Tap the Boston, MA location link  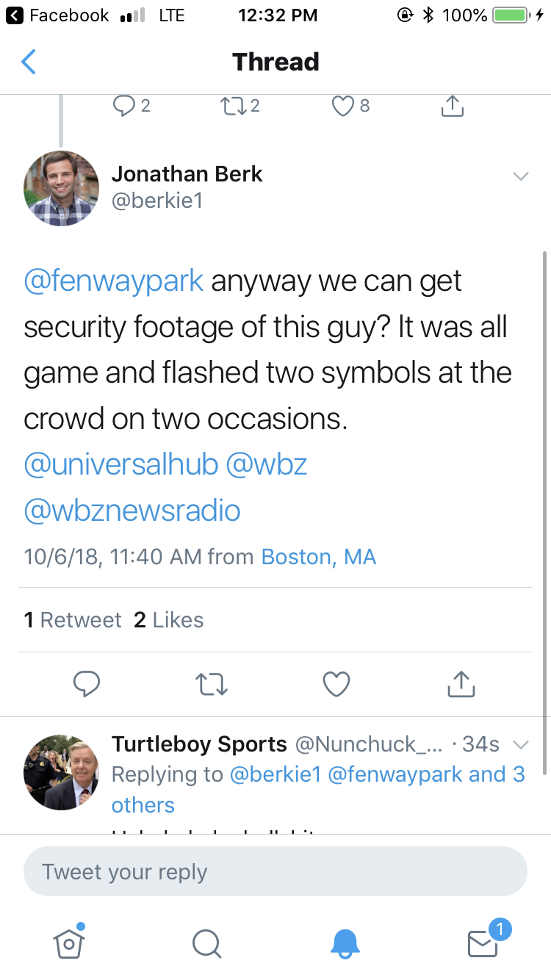[x=319, y=557]
